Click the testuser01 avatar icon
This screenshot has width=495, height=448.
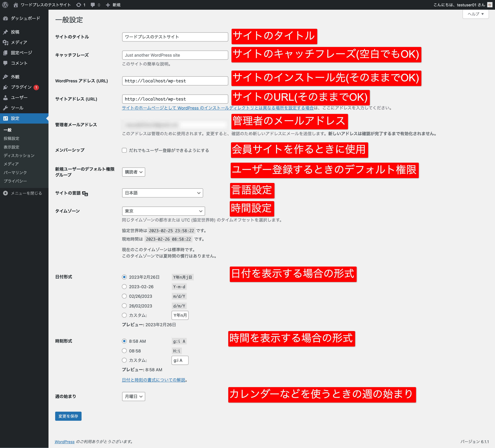coord(490,5)
